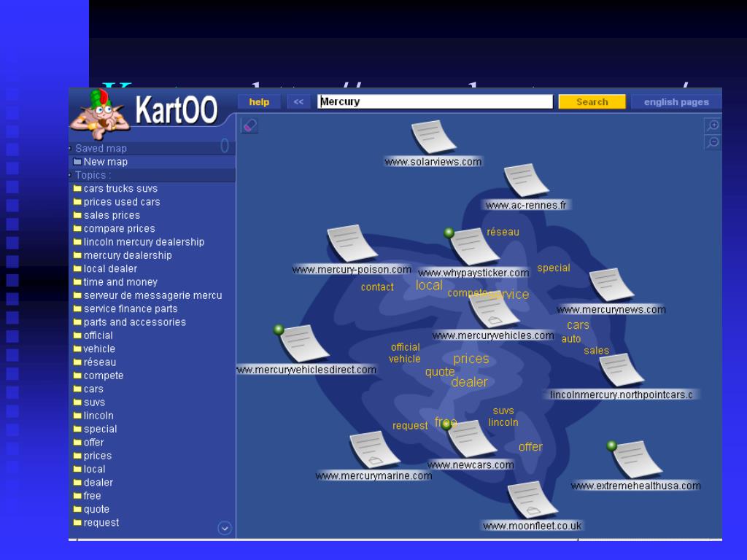Select topic 'mercury dealership'
The width and height of the screenshot is (747, 560).
coord(127,255)
